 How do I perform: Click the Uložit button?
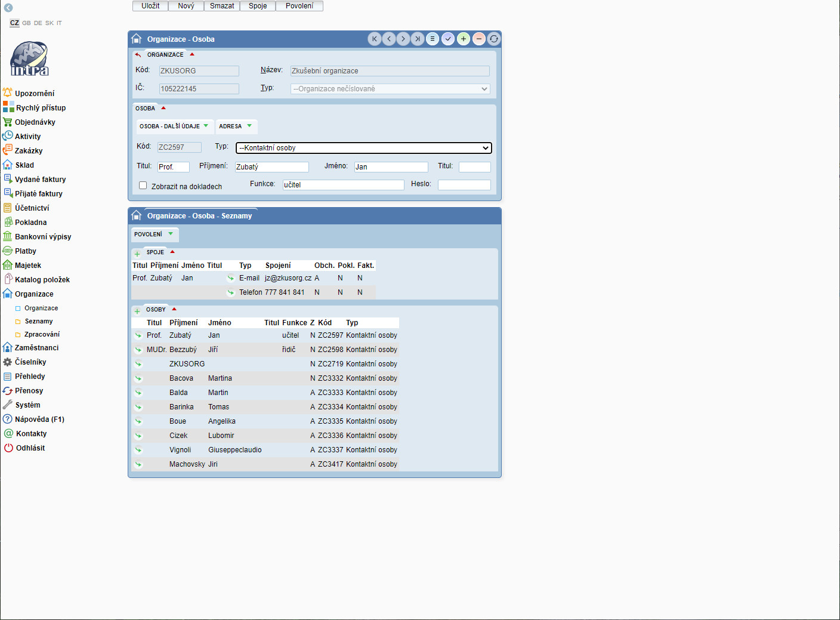click(x=150, y=6)
